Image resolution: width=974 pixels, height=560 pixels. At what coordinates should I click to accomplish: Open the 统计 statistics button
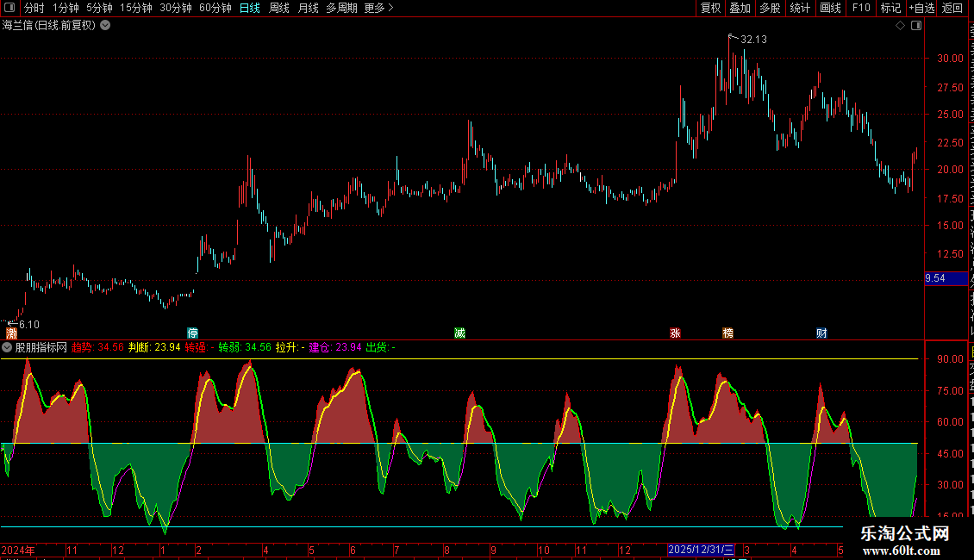[x=800, y=8]
